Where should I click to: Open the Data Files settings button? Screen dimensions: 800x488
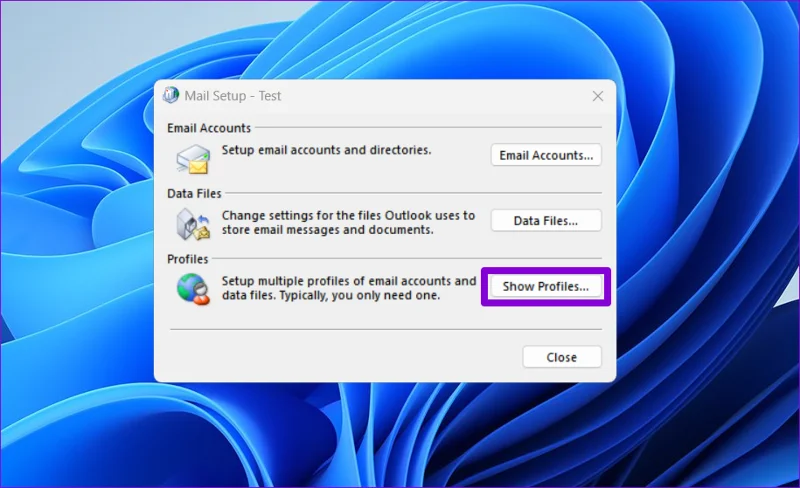(x=546, y=221)
